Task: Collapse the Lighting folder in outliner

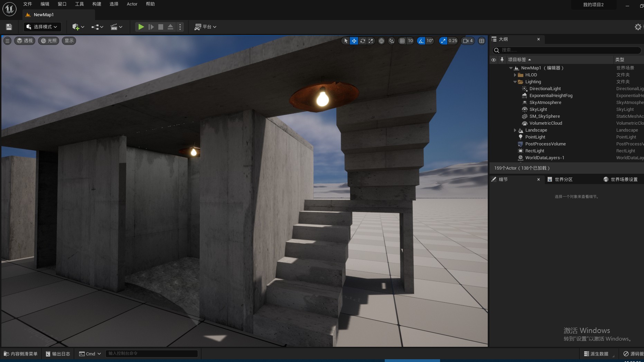Action: (515, 82)
